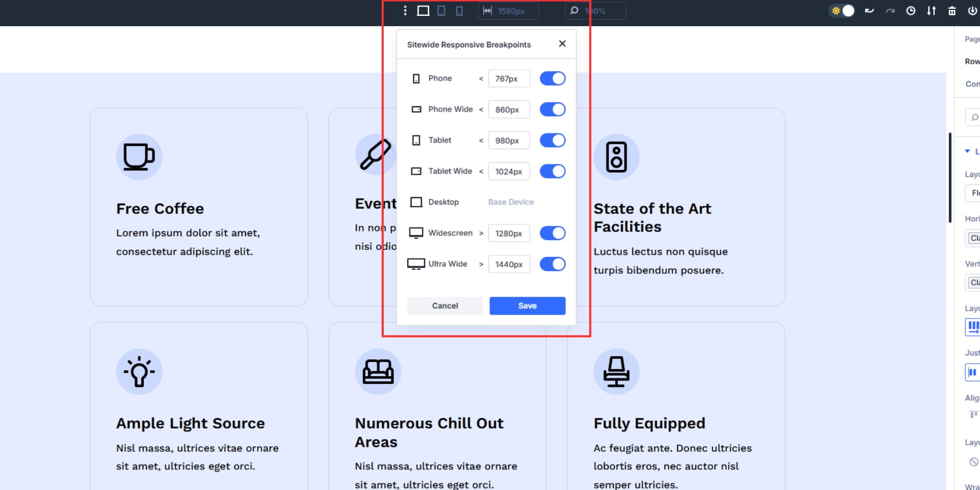This screenshot has width=980, height=490.
Task: Click the undo arrow icon
Action: tap(869, 10)
